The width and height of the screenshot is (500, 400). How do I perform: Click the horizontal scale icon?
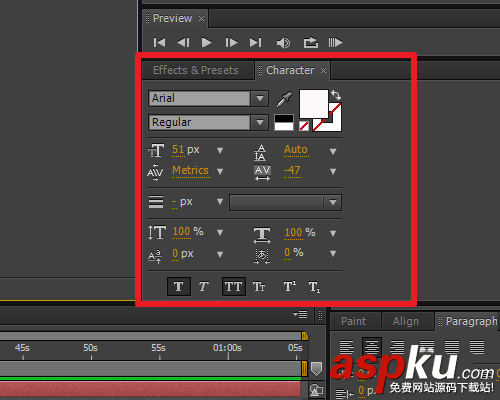(262, 235)
